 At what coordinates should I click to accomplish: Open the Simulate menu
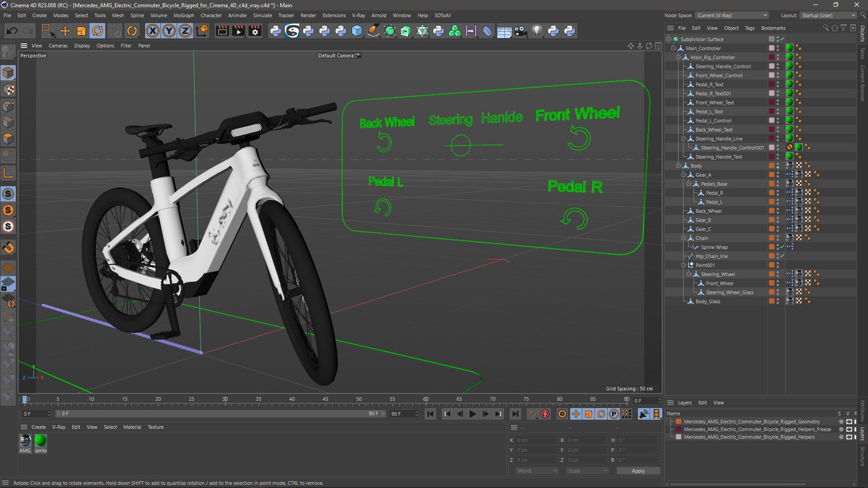[x=262, y=15]
